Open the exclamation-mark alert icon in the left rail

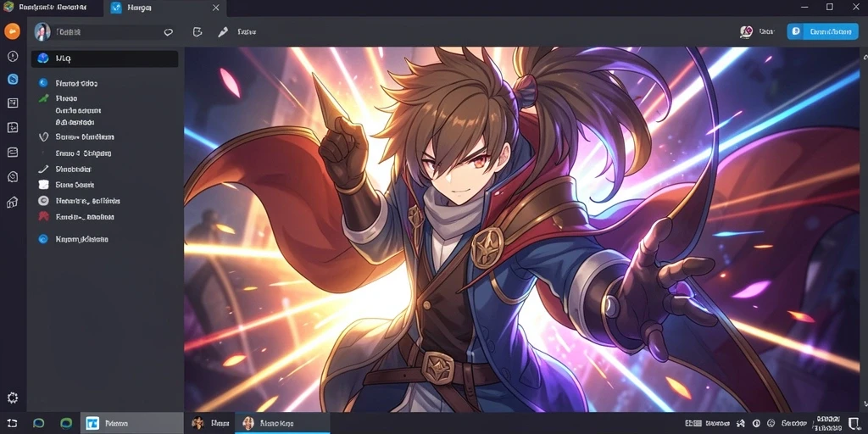click(12, 57)
